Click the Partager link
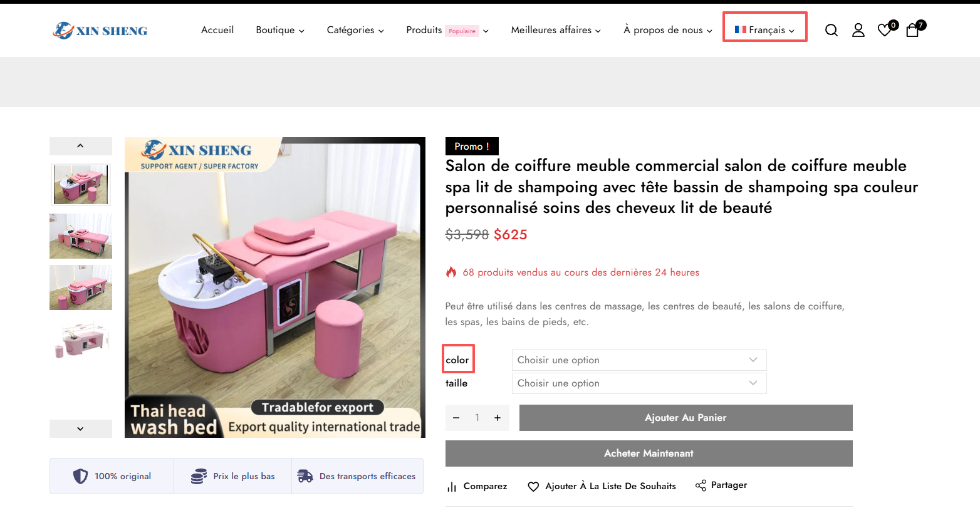Image resolution: width=980 pixels, height=518 pixels. (x=729, y=485)
